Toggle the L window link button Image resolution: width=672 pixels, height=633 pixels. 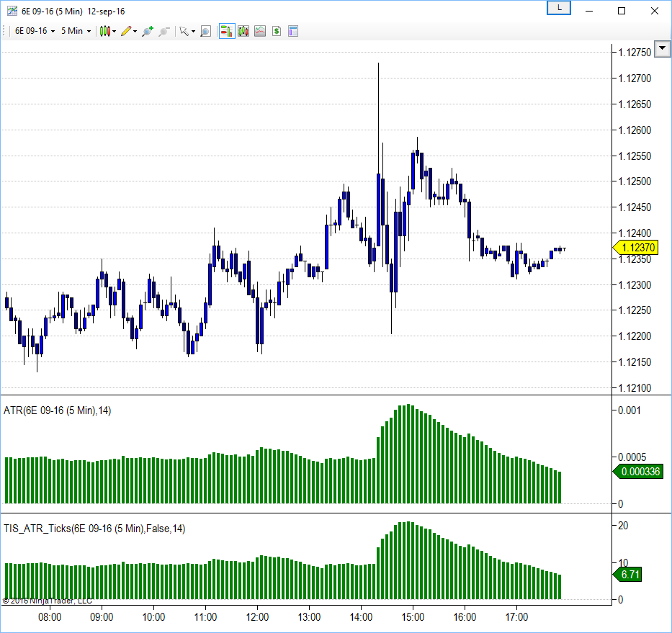pos(559,8)
